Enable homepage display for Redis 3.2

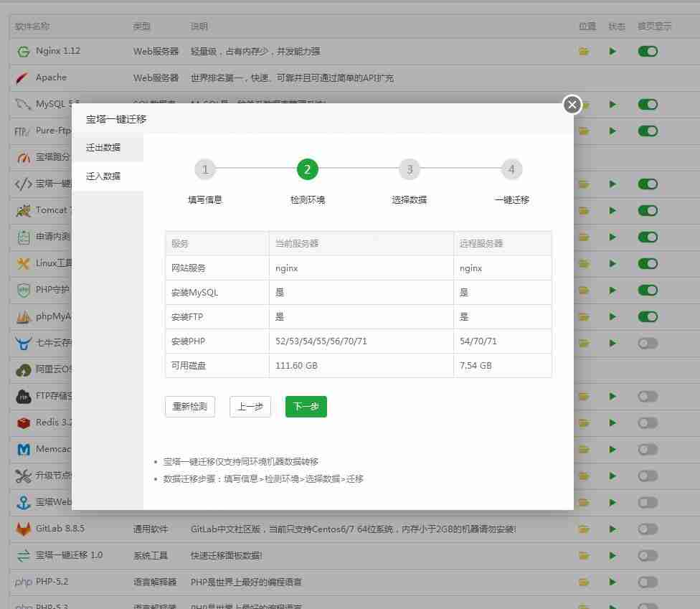pyautogui.click(x=647, y=422)
